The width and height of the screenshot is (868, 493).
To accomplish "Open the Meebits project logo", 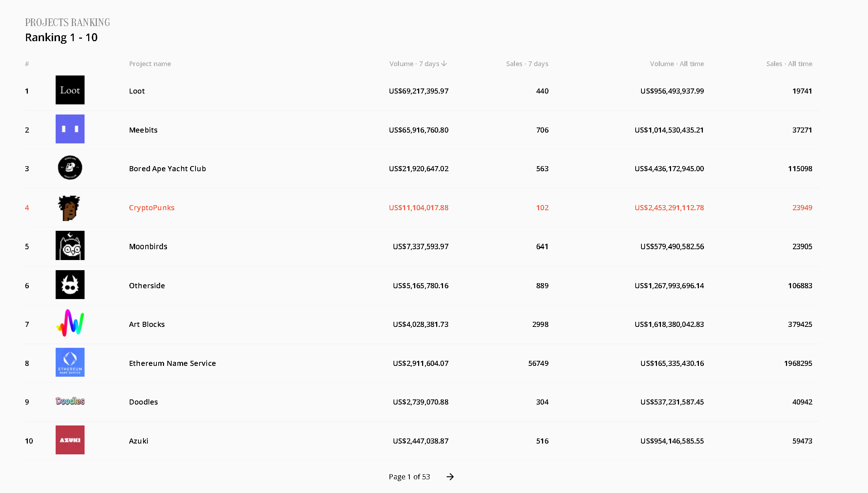I will [x=70, y=129].
